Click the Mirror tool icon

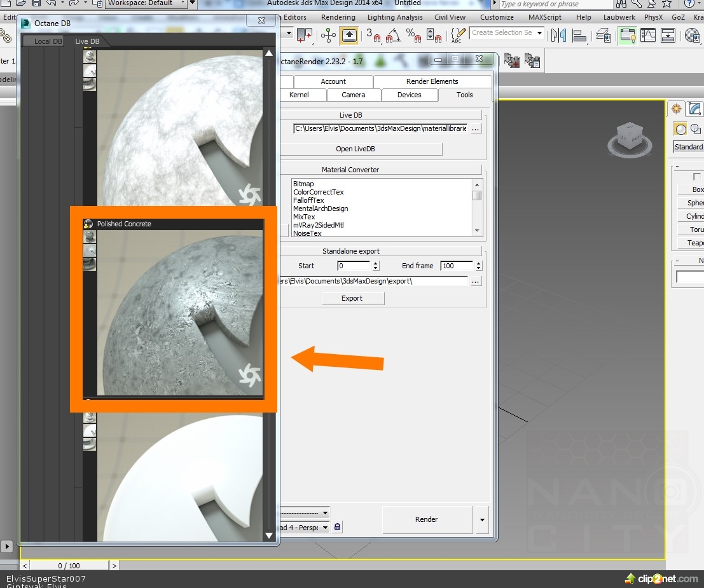[558, 35]
